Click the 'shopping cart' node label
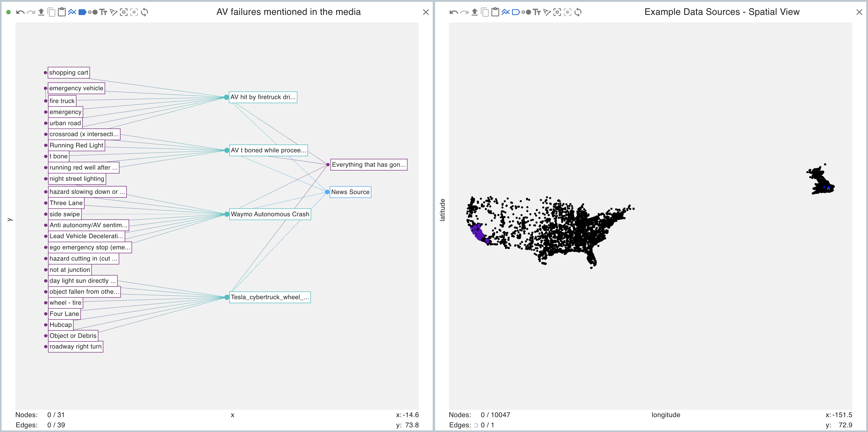The height and width of the screenshot is (432, 868). tap(69, 73)
